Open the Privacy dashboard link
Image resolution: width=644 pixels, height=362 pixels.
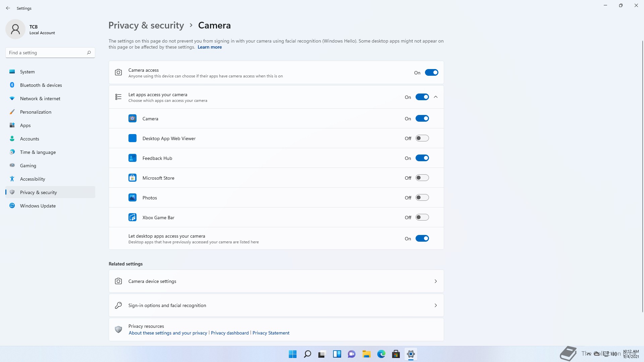(x=230, y=333)
